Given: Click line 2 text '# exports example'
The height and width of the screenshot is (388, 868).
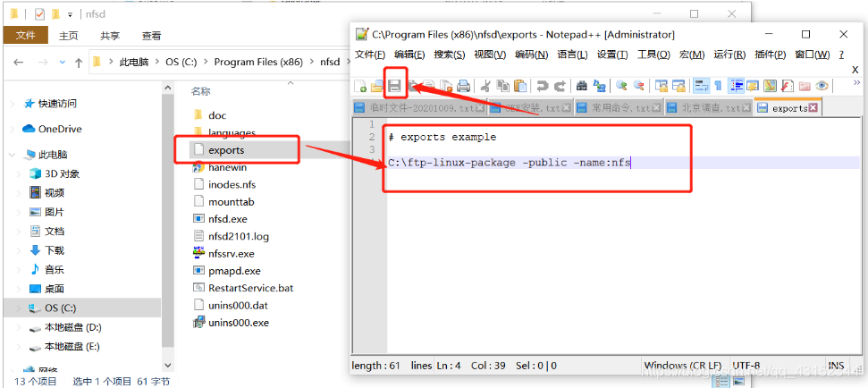Looking at the screenshot, I should pos(442,137).
